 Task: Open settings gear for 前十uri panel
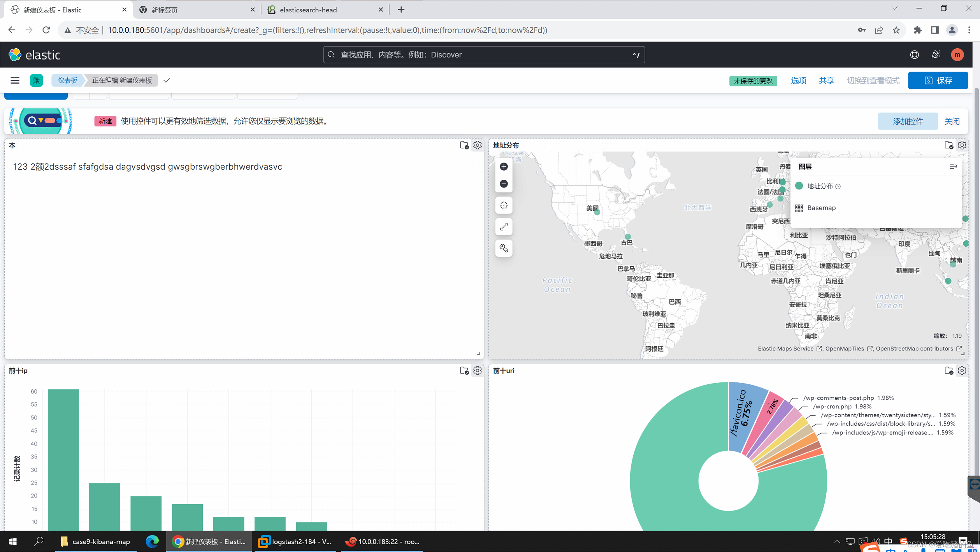(962, 371)
